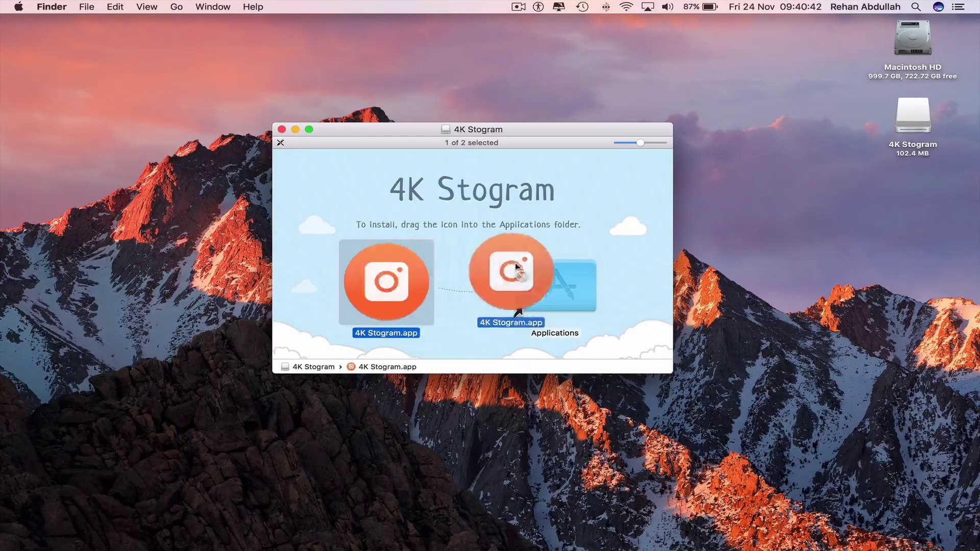Screen dimensions: 980x551
Task: Click the Bluetooth status icon
Action: click(x=606, y=7)
